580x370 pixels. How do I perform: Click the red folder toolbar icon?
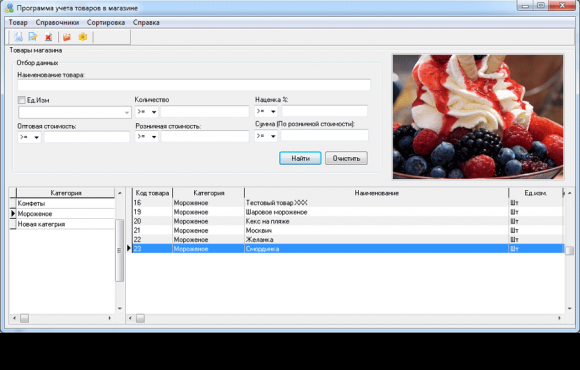tap(67, 37)
